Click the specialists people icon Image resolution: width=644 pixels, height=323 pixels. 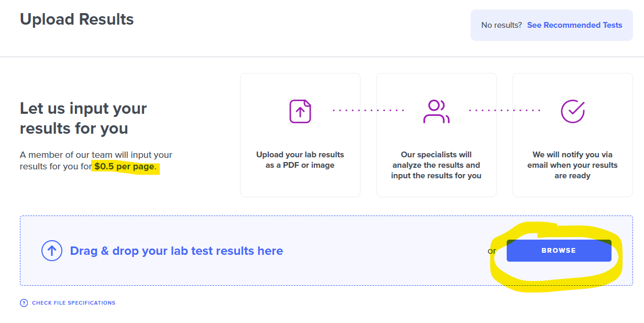(x=436, y=111)
